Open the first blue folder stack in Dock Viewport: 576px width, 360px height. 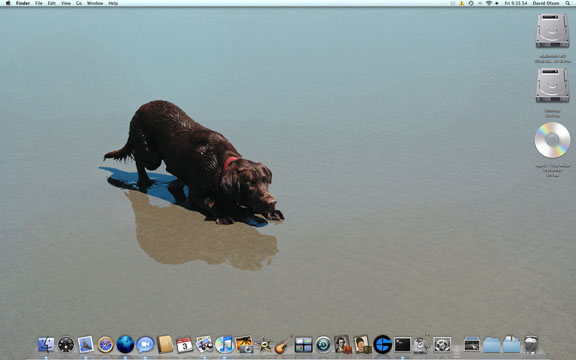[x=492, y=345]
